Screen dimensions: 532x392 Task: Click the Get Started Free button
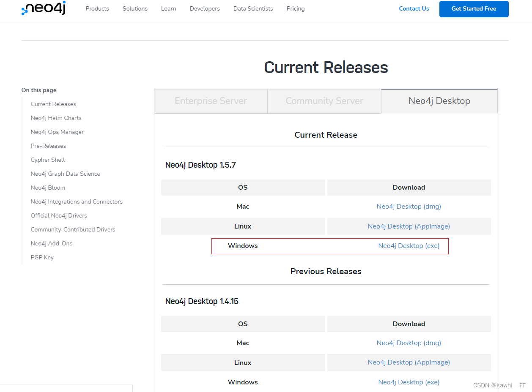(474, 9)
